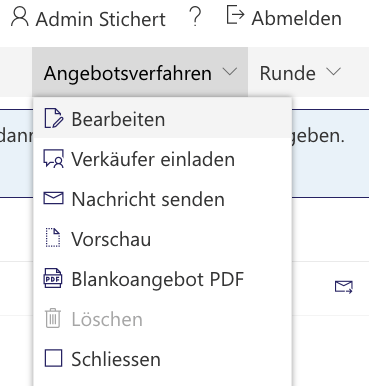Click the envelope icon beside Nachricht senden

coord(53,198)
